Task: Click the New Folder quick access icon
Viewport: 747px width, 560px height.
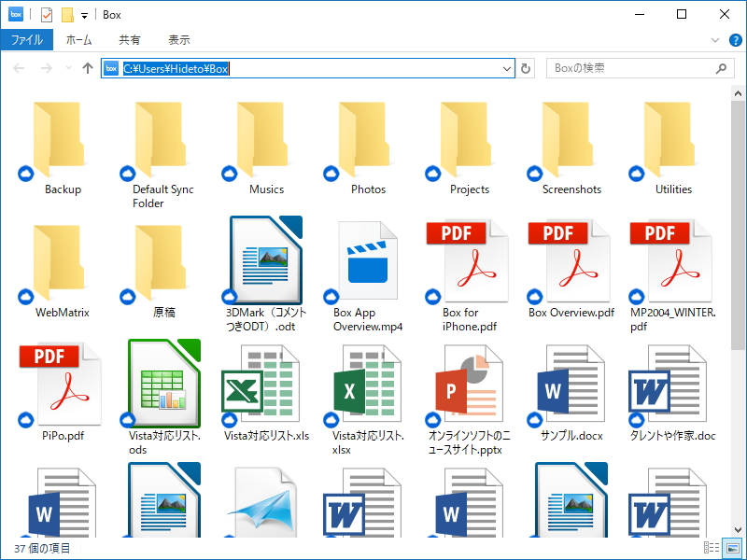Action: 67,15
